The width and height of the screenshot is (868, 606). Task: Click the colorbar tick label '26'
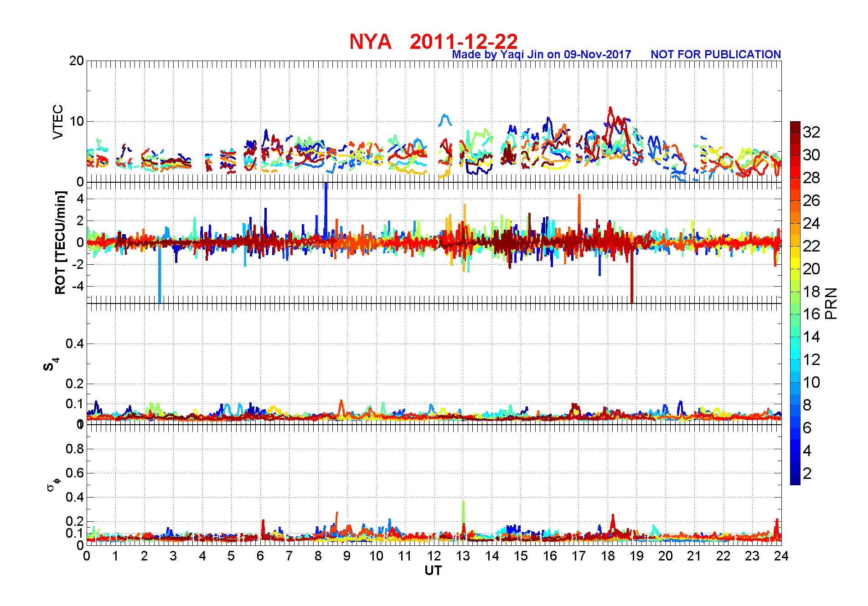(x=811, y=200)
